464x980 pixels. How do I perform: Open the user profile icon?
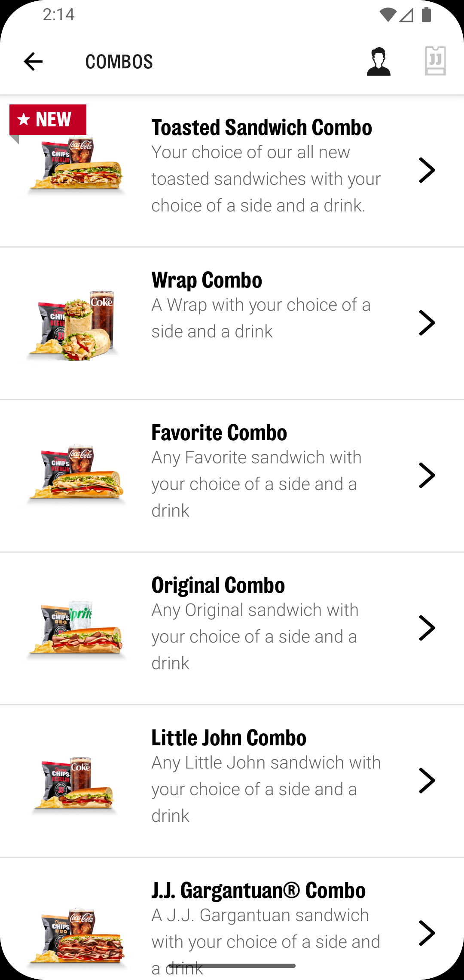[x=379, y=62]
